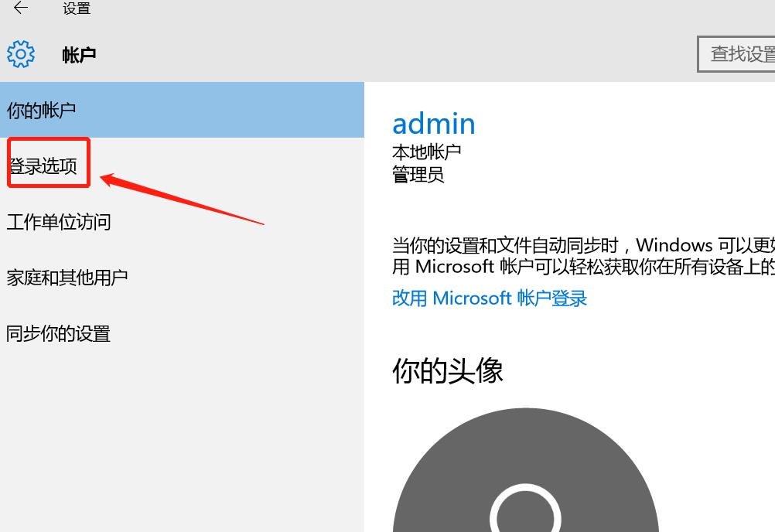Click the 帐户 page heading
775x532 pixels.
click(x=79, y=54)
